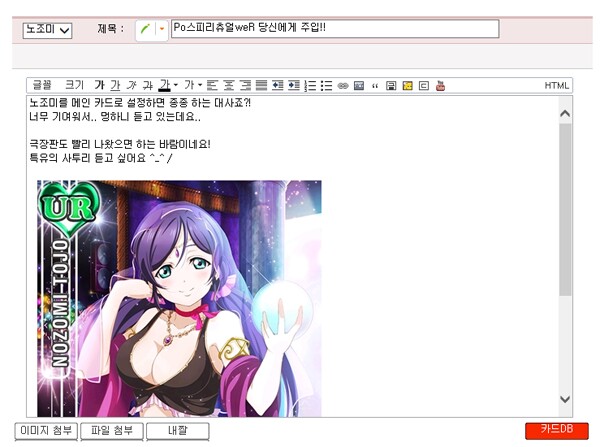This screenshot has height=447, width=600.
Task: Open the 크기 font size selector
Action: click(x=74, y=85)
